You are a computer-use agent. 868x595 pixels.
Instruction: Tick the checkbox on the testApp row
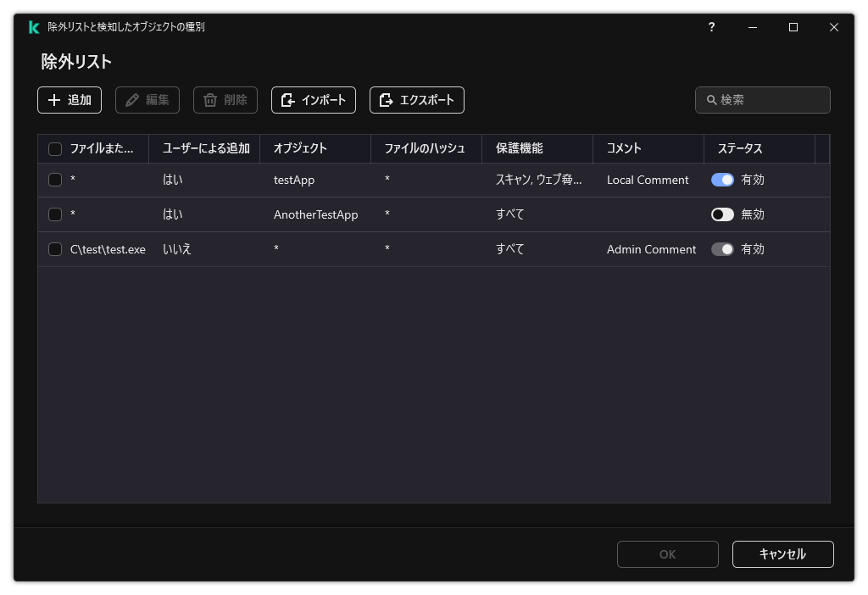pos(55,180)
